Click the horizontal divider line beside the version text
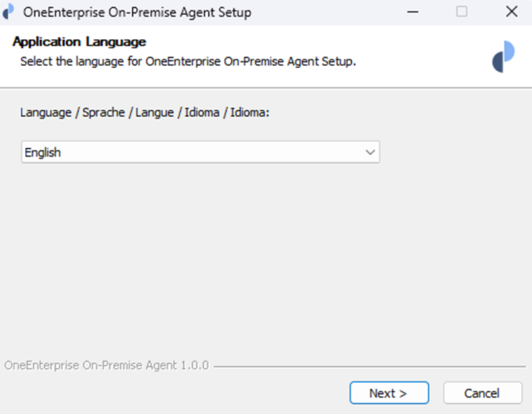 [370, 366]
